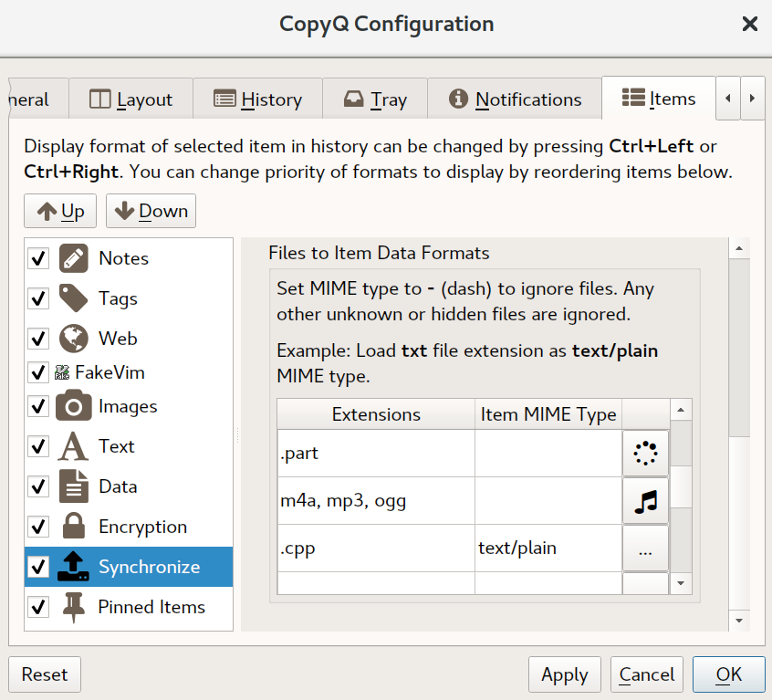This screenshot has width=772, height=700.
Task: Click the pencil Notes plugin icon
Action: tap(74, 258)
